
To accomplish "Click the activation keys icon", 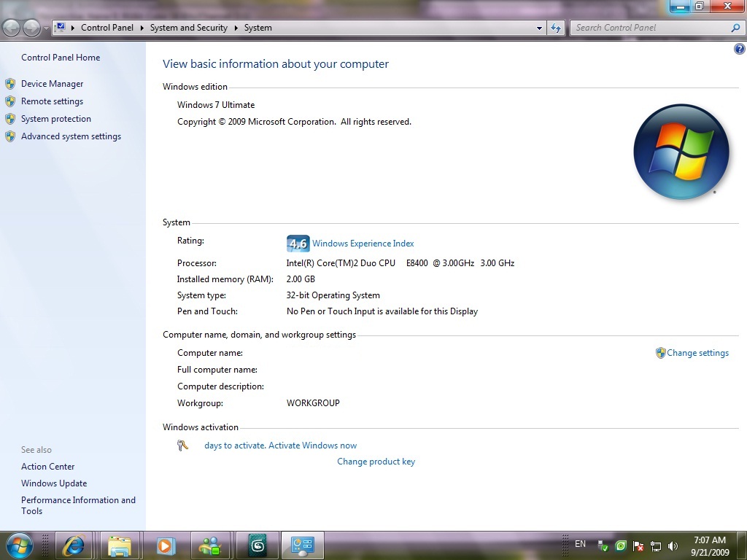I will click(x=182, y=446).
